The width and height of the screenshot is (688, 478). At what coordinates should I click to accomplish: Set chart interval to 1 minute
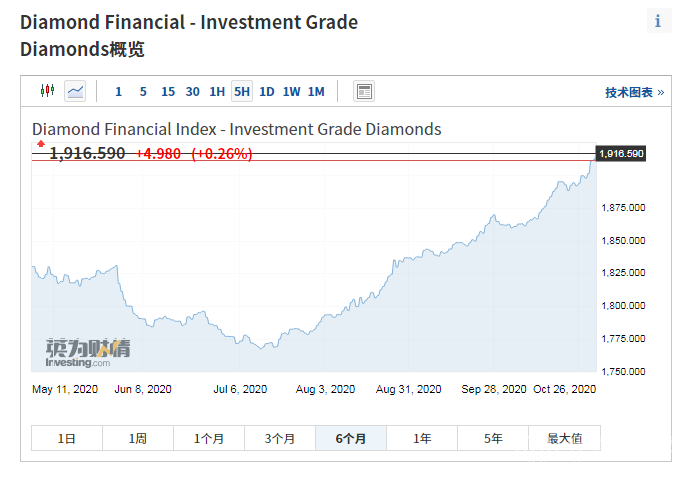[x=118, y=92]
